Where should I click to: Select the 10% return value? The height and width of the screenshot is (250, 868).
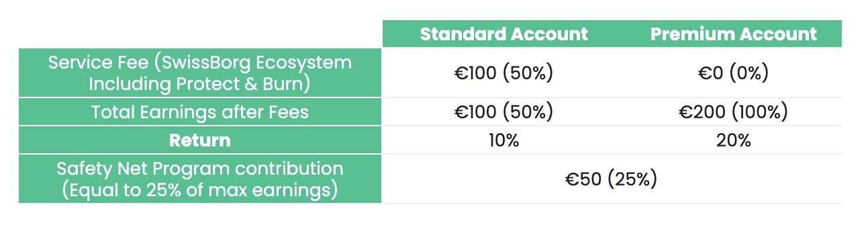tap(503, 140)
